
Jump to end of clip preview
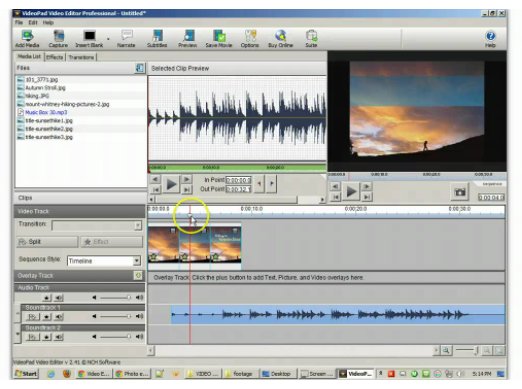(187, 189)
